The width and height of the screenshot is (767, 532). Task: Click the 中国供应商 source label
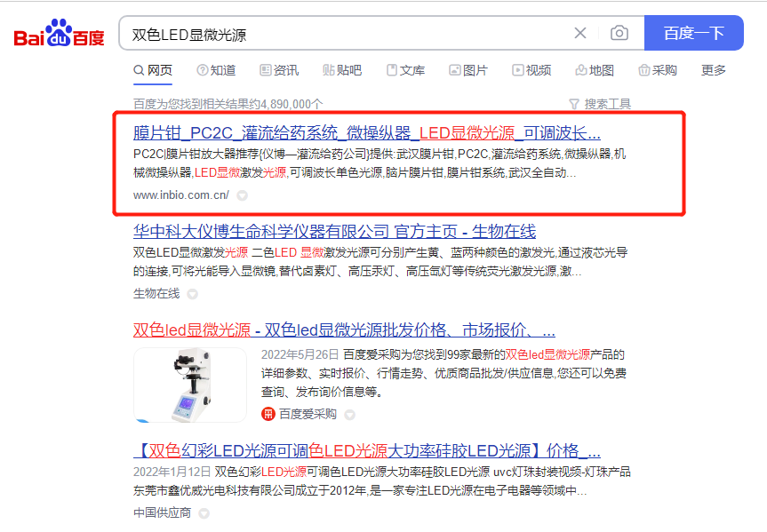tap(162, 512)
